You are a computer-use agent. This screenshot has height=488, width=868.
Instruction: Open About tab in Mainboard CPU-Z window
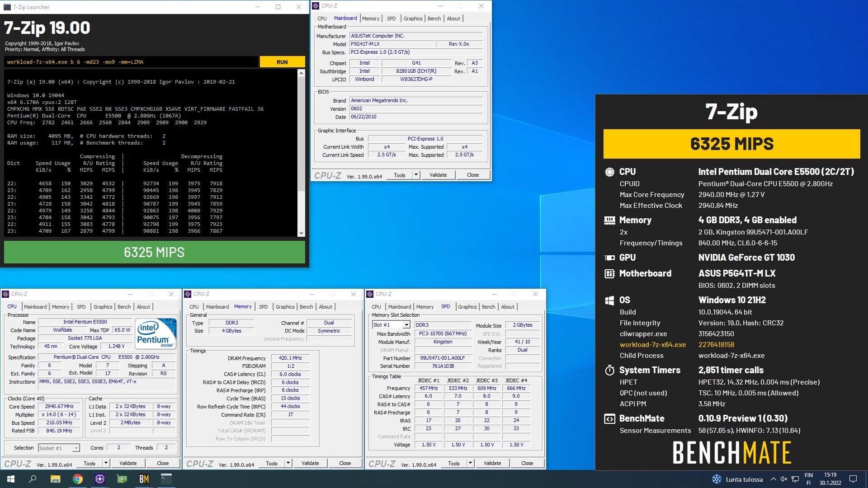click(x=453, y=19)
